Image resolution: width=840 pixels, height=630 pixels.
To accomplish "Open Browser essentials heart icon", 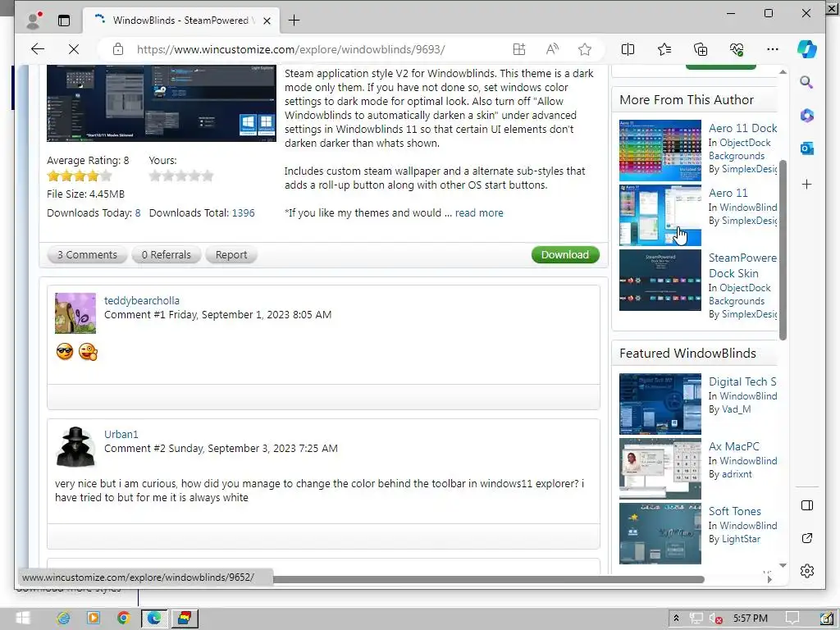I will (x=737, y=49).
